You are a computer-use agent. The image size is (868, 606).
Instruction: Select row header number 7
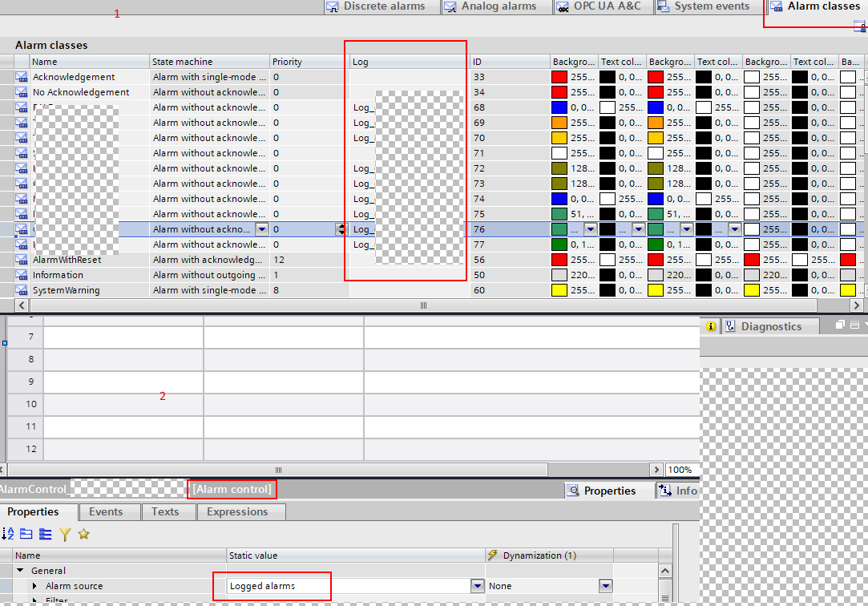(24, 337)
